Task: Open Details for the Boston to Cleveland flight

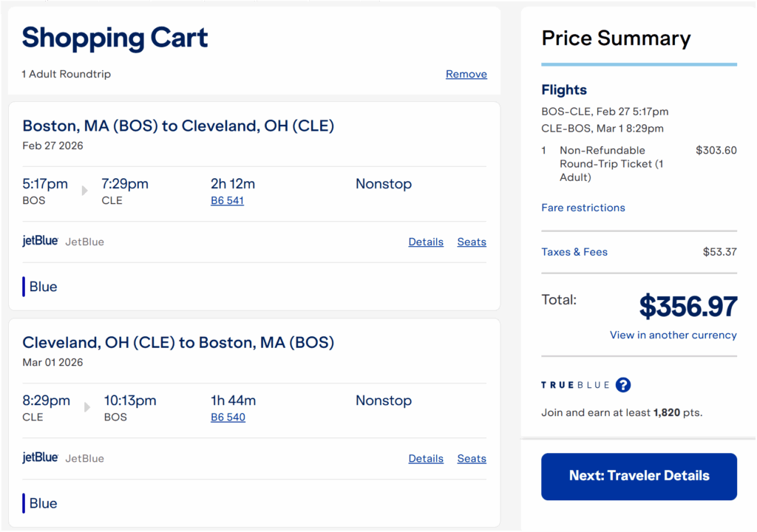Action: 426,242
